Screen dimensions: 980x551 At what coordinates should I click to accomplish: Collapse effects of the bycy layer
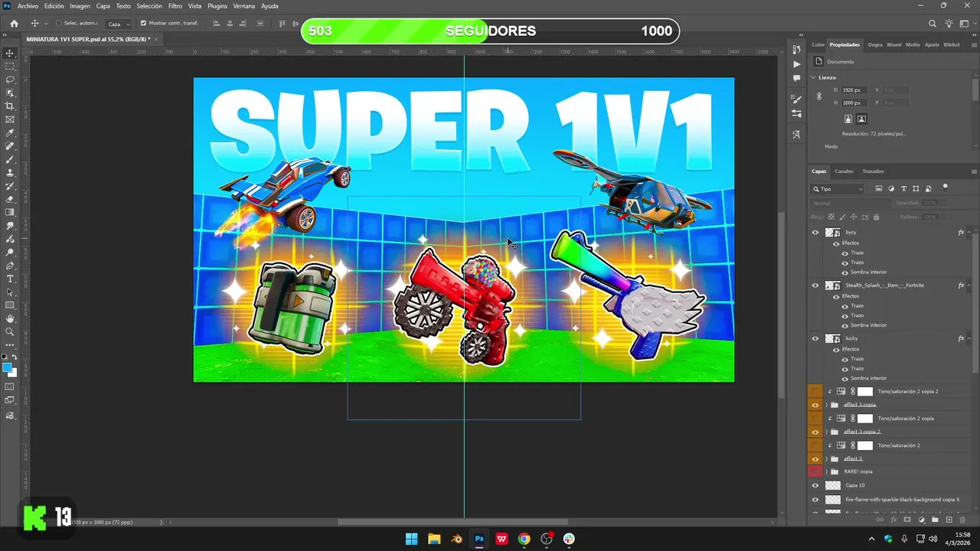970,233
